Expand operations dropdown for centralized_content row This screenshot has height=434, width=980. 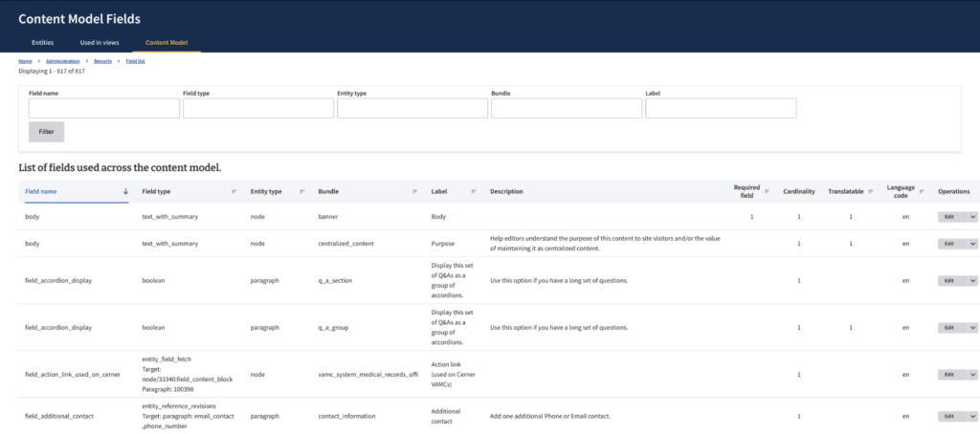(x=972, y=244)
